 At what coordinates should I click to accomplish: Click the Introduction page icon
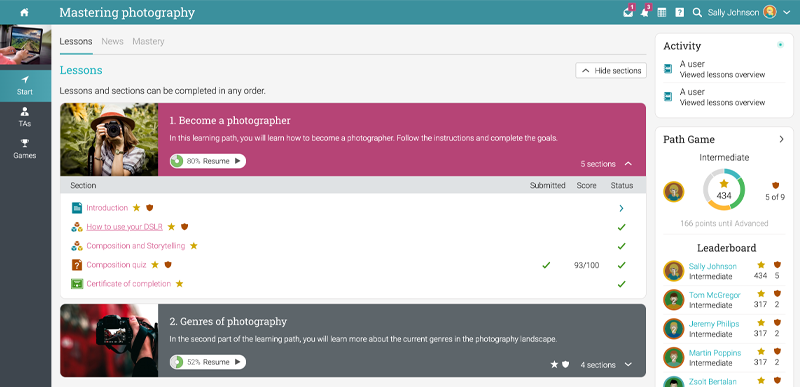[x=77, y=208]
